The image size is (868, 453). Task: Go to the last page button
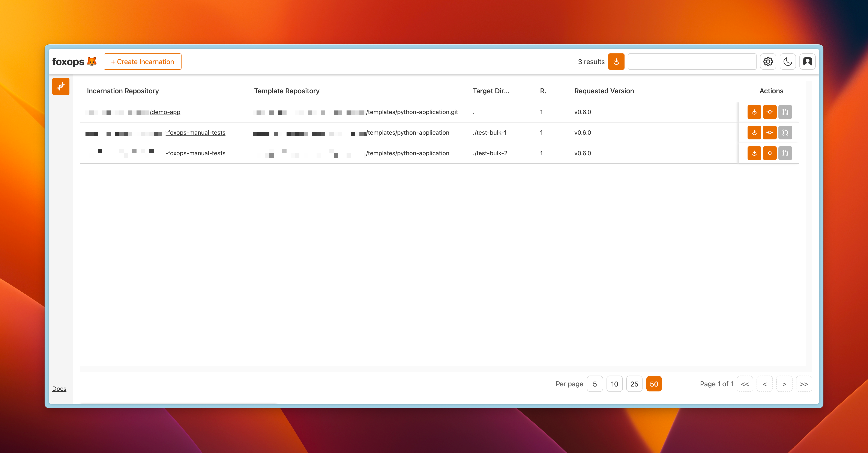804,384
